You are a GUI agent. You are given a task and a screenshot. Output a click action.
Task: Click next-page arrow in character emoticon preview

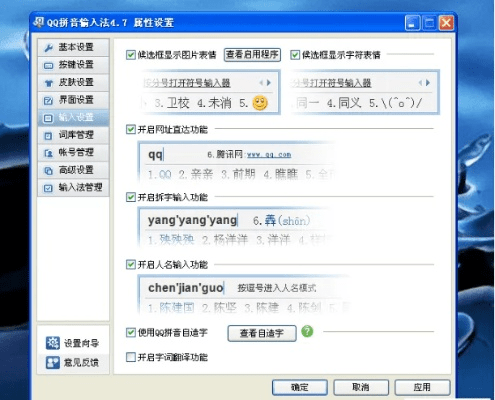pos(428,82)
